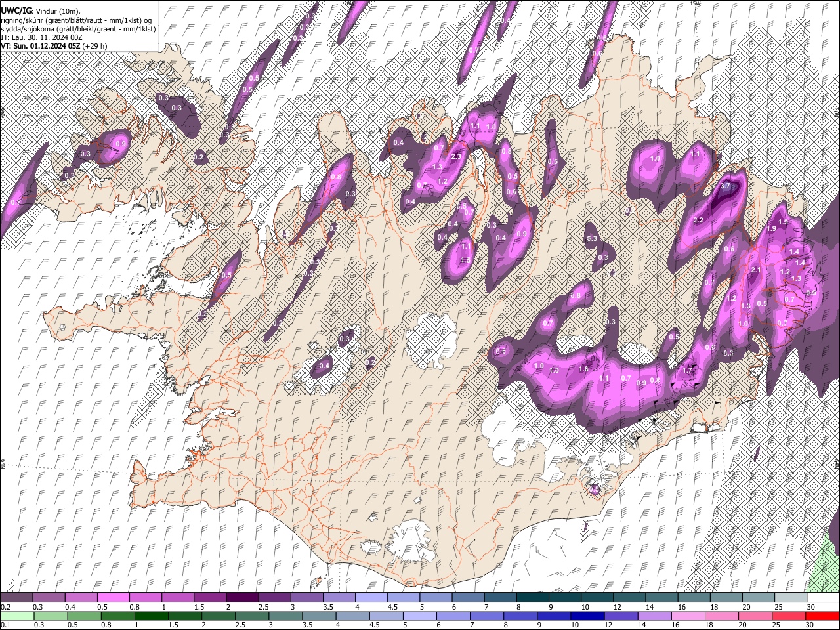
Task: Click the 3.7 snowfall value on the map
Action: pyautogui.click(x=725, y=186)
